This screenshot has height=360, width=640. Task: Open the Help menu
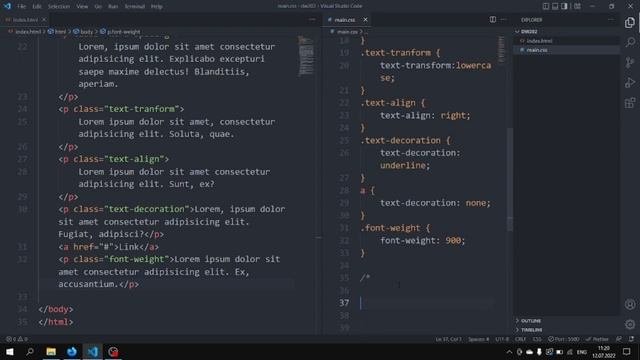(157, 6)
